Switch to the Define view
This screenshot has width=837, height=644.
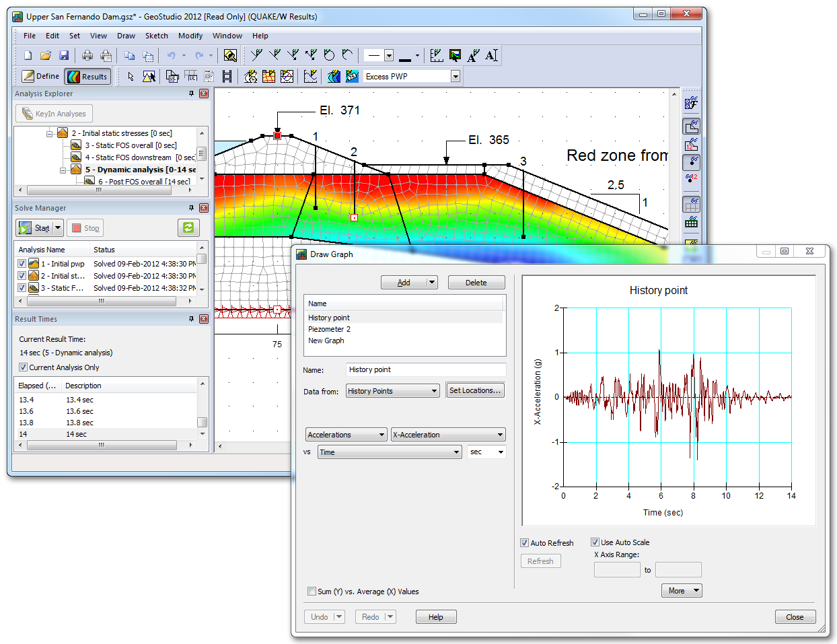pos(40,76)
